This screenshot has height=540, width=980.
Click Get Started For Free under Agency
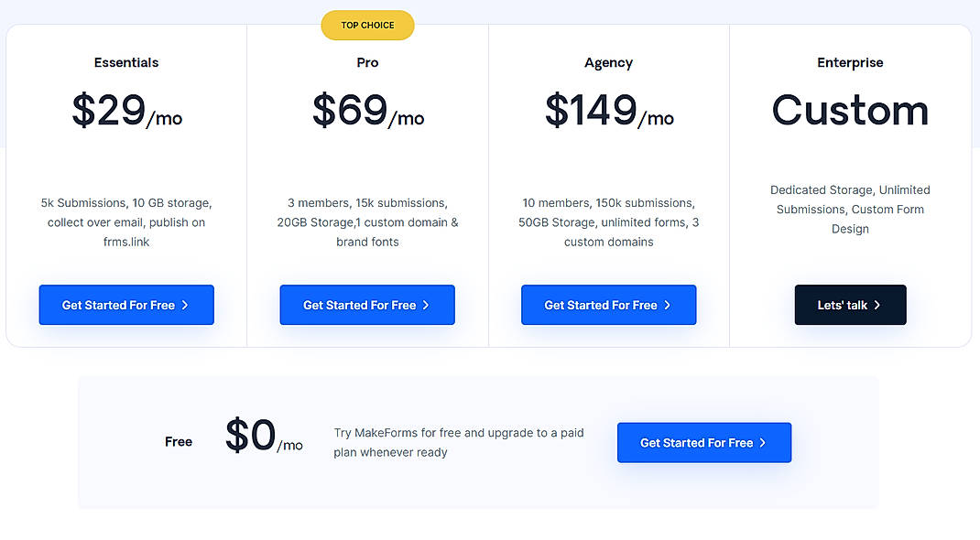pyautogui.click(x=608, y=304)
